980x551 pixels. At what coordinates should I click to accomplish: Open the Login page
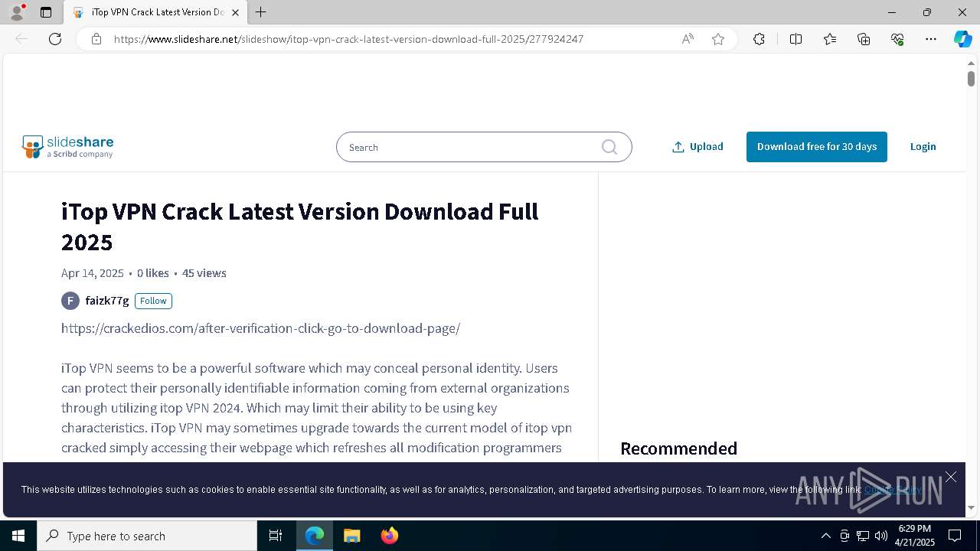pos(923,147)
